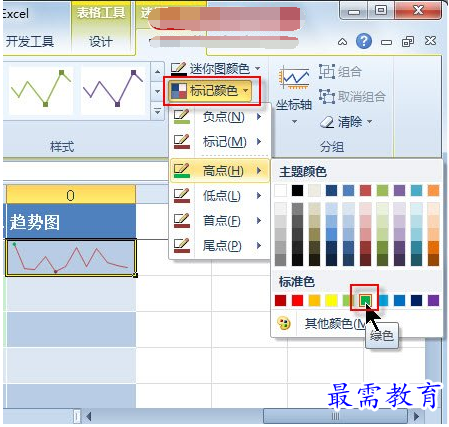Switch to the 设计 tab

pos(101,42)
